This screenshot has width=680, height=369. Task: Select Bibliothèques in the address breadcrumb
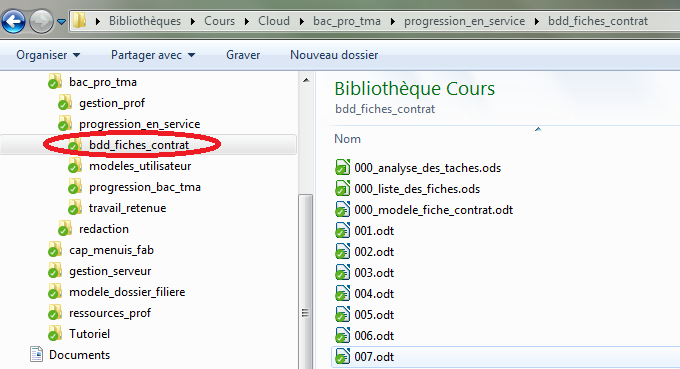(145, 21)
